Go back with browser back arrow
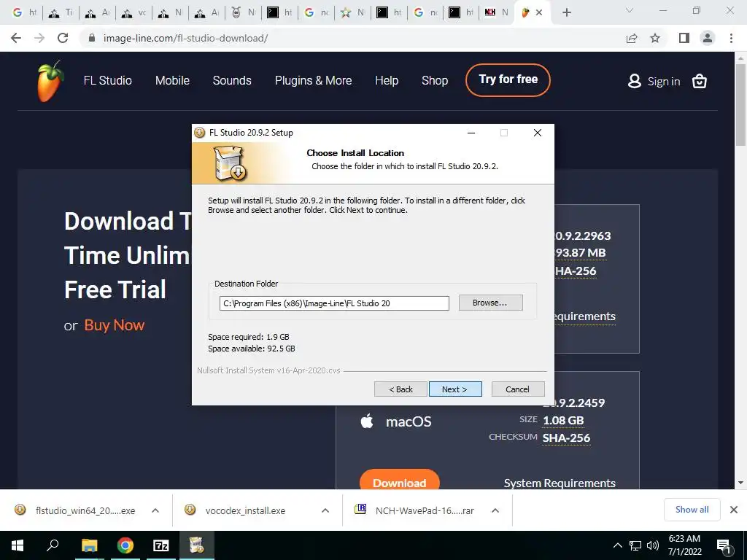The image size is (747, 560). coord(16,38)
